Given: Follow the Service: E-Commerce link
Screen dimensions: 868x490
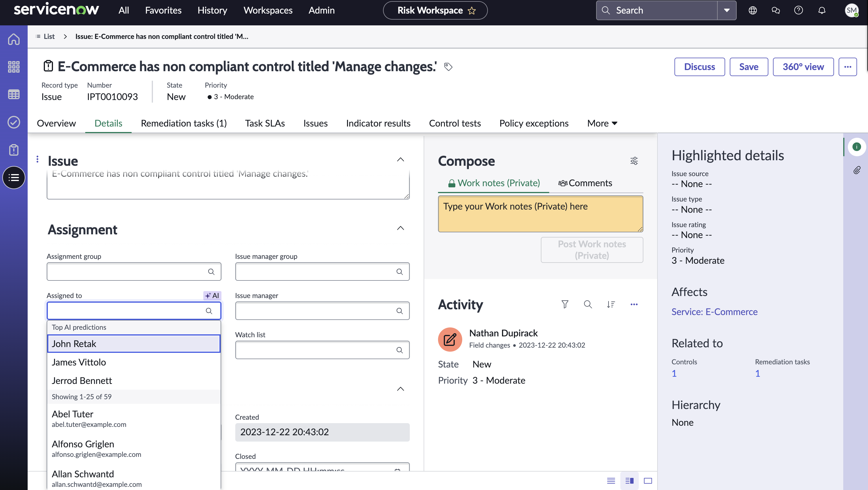Looking at the screenshot, I should coord(714,312).
